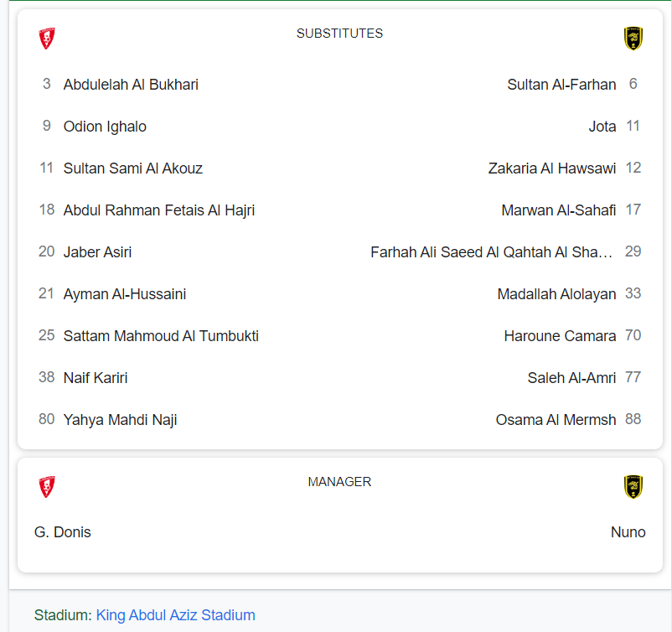Choose Zakaria Al Hawsawi from substitutes
The width and height of the screenshot is (672, 632).
(552, 168)
